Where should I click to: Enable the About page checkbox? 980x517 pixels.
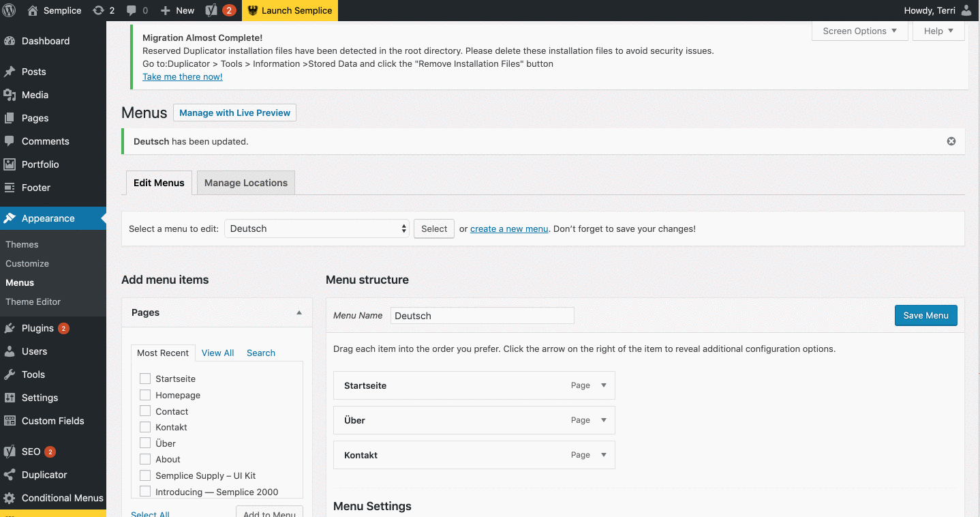pyautogui.click(x=145, y=459)
